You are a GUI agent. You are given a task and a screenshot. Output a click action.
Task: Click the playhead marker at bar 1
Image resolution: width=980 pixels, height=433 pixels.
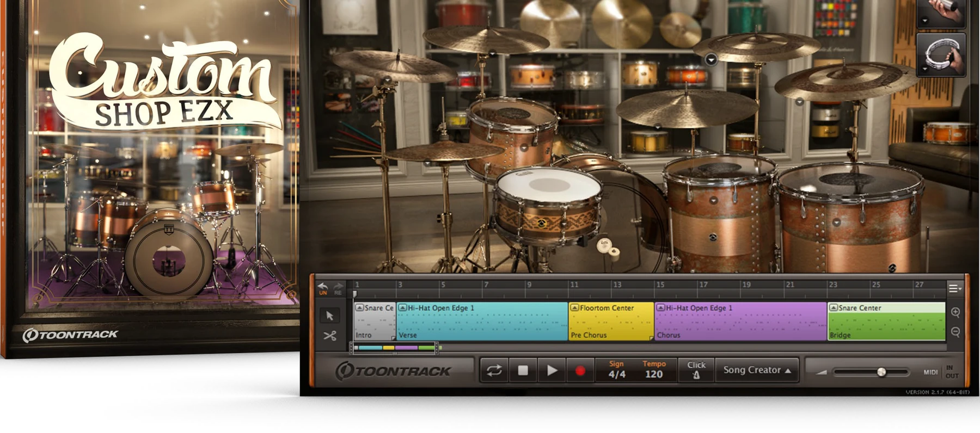pyautogui.click(x=354, y=294)
